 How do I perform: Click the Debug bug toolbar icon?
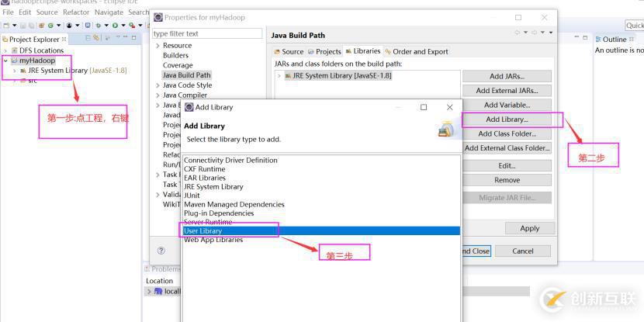coord(99,26)
